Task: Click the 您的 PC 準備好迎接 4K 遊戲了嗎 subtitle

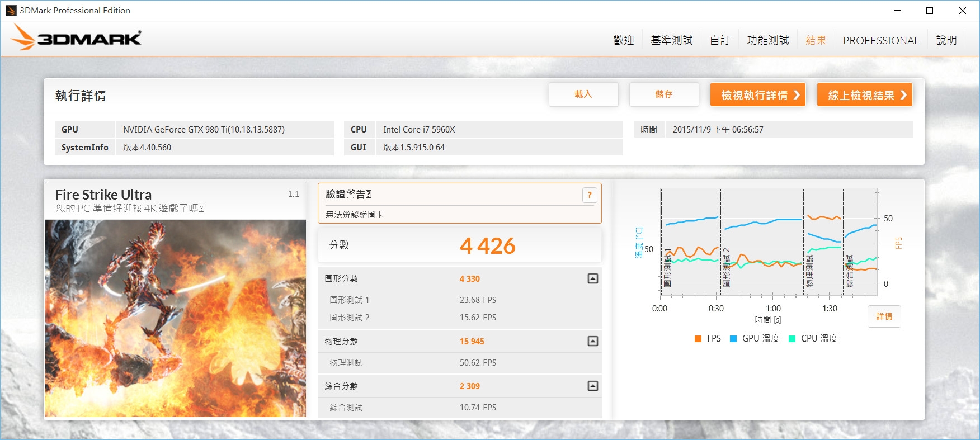Action: 130,209
